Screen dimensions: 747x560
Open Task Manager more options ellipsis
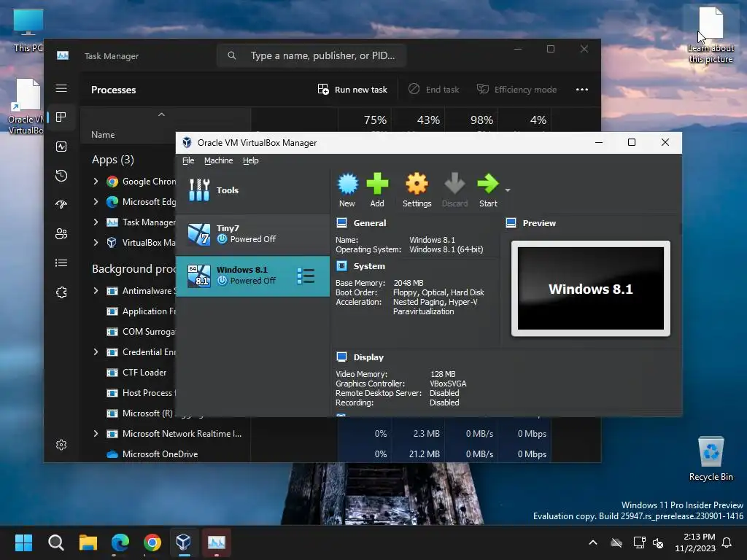[x=581, y=90]
